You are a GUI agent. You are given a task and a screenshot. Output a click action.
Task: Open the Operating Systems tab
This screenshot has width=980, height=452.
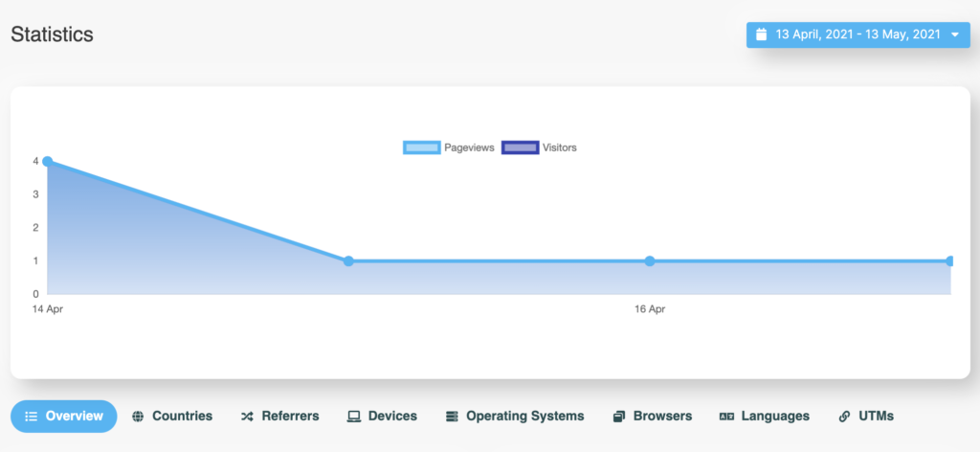coord(515,416)
